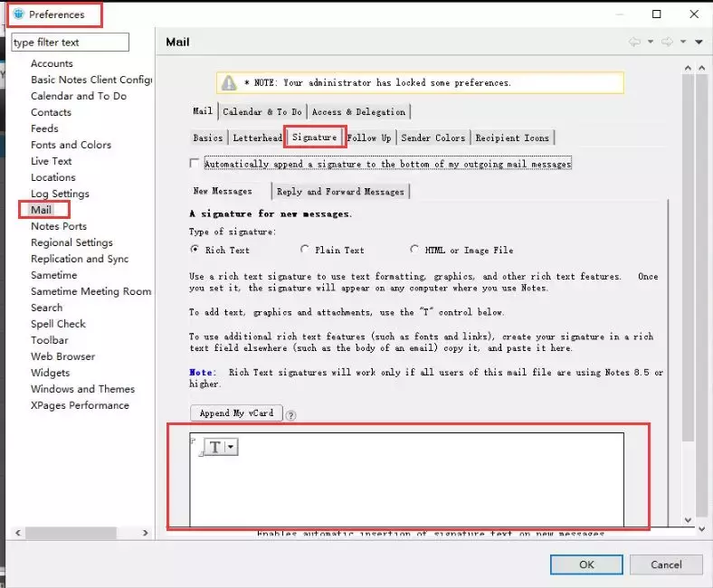Open the back history dropdown arrow
713x588 pixels.
click(651, 42)
